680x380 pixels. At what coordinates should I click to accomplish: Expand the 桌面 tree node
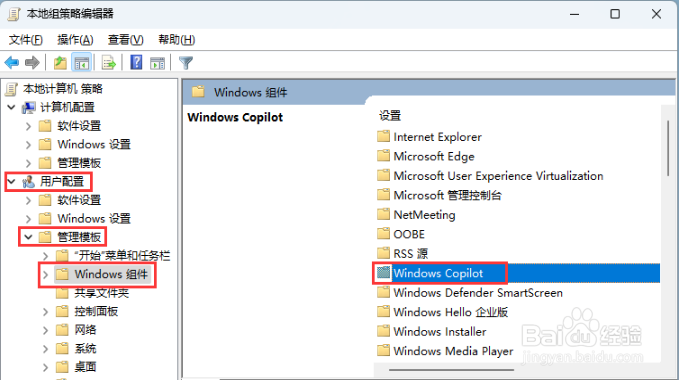click(46, 367)
